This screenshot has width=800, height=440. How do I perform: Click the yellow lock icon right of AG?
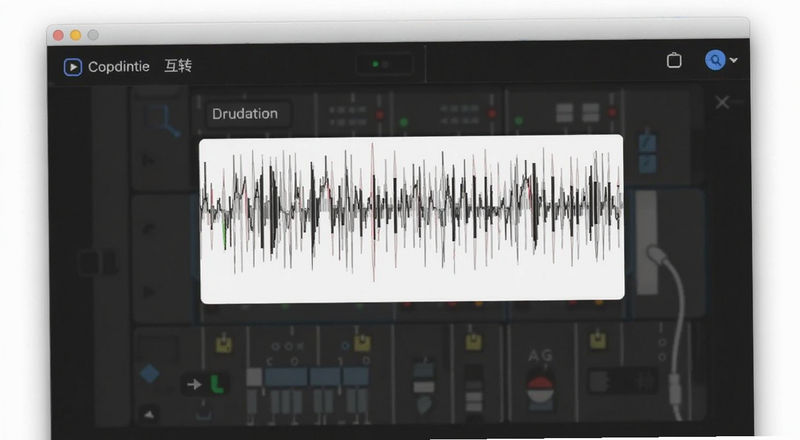598,340
